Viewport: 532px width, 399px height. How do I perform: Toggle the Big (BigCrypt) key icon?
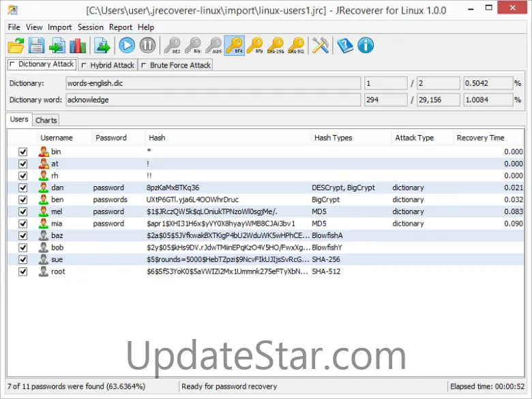point(193,46)
